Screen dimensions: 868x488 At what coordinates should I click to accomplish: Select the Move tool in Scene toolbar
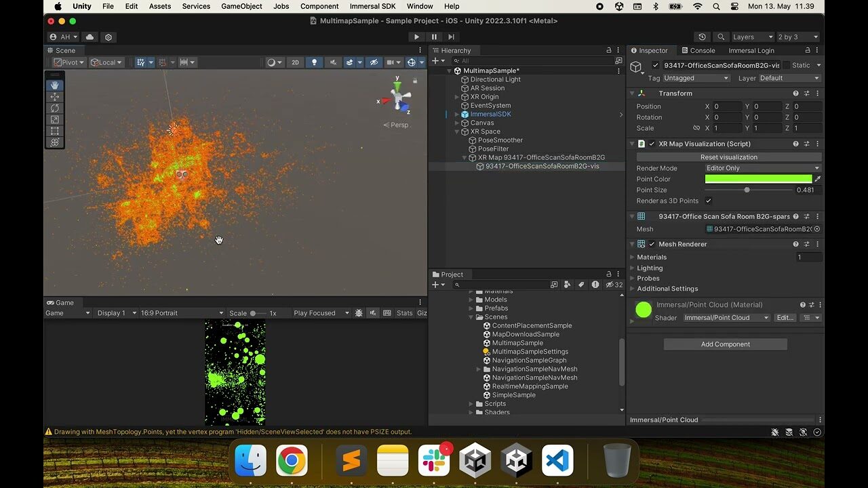click(55, 97)
